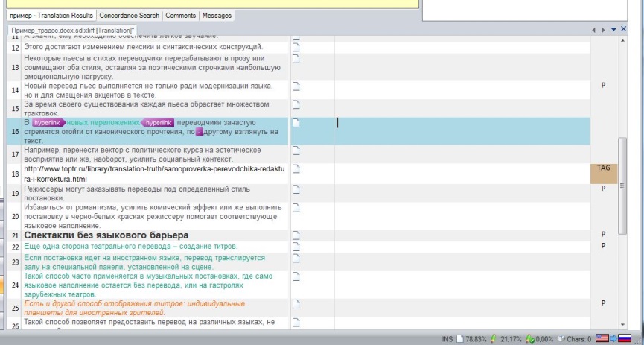Open the Comments tab
The image size is (644, 345).
180,15
